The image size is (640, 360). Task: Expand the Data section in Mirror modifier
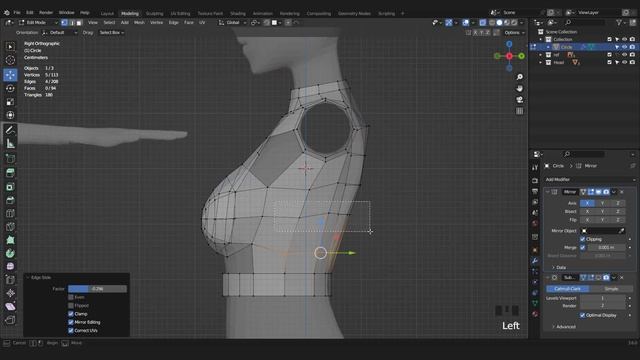(559, 267)
